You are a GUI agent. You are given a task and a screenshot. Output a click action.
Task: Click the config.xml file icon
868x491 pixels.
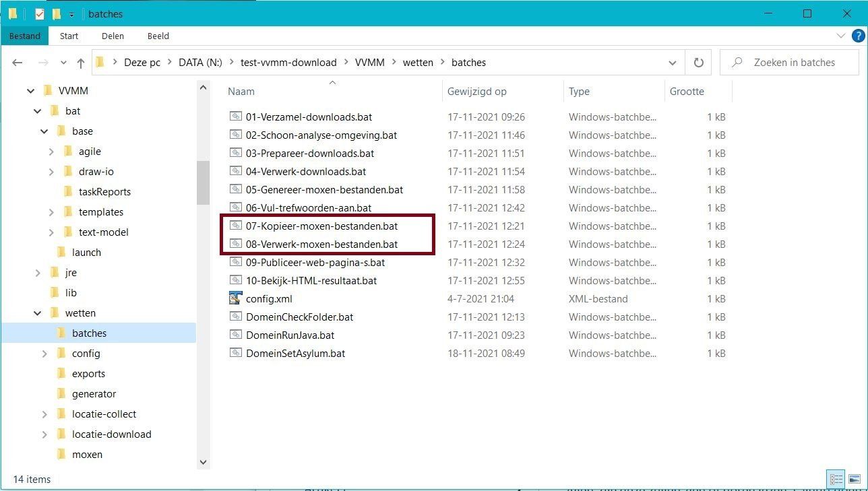point(235,298)
